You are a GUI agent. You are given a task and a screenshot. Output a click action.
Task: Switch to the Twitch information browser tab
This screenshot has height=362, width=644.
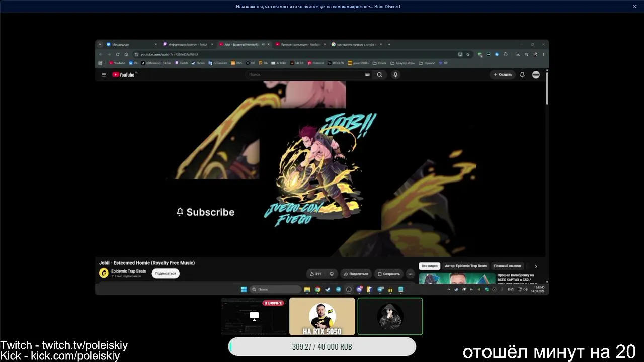[x=188, y=44]
